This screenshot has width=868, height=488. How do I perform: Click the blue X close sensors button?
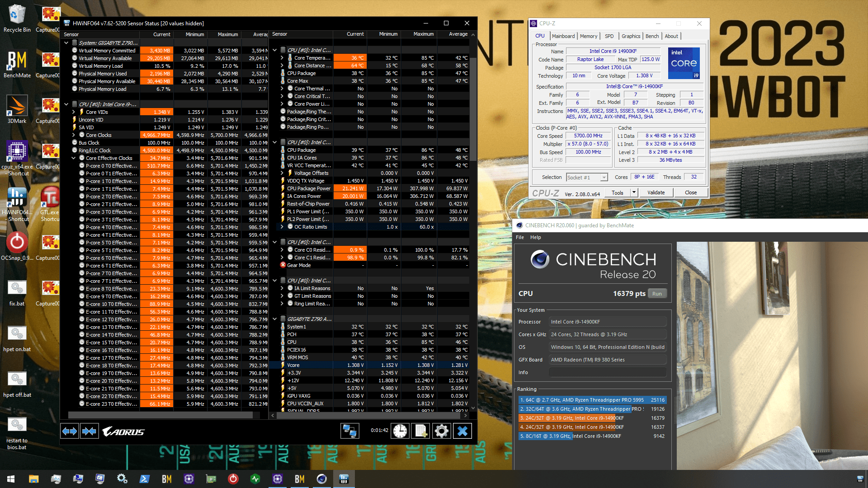coord(462,431)
